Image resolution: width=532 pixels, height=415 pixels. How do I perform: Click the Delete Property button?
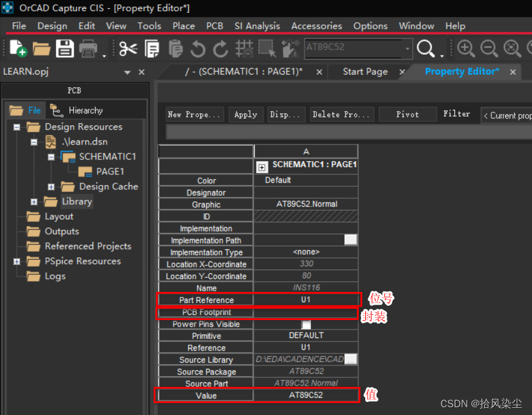(x=342, y=114)
